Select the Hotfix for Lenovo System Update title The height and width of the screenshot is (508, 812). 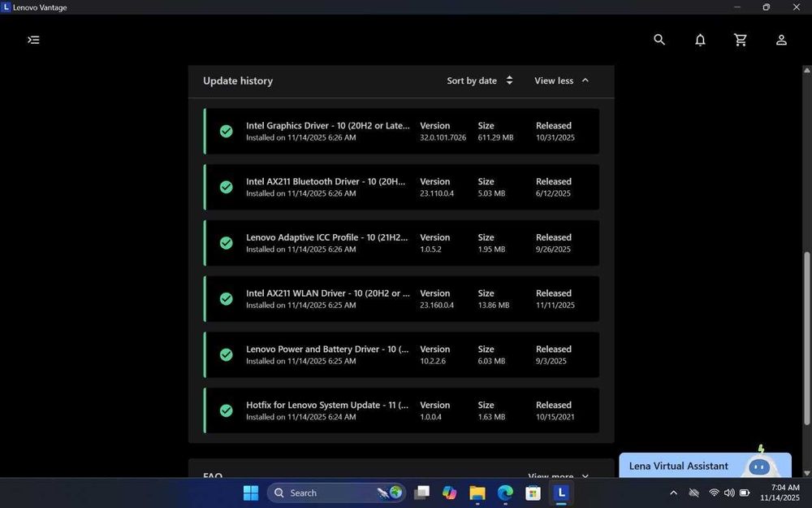pyautogui.click(x=327, y=406)
